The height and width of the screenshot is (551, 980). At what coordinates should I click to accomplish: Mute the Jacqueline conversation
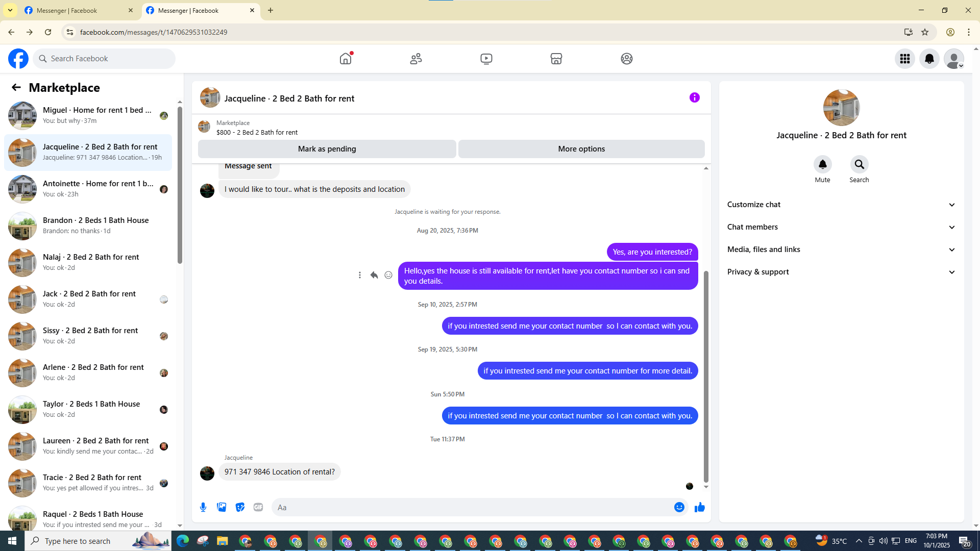(x=823, y=164)
